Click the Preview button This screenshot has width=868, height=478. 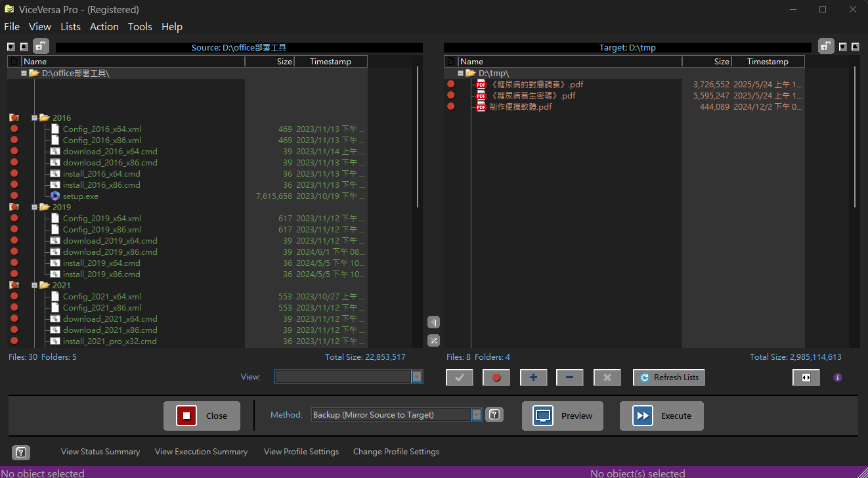563,416
